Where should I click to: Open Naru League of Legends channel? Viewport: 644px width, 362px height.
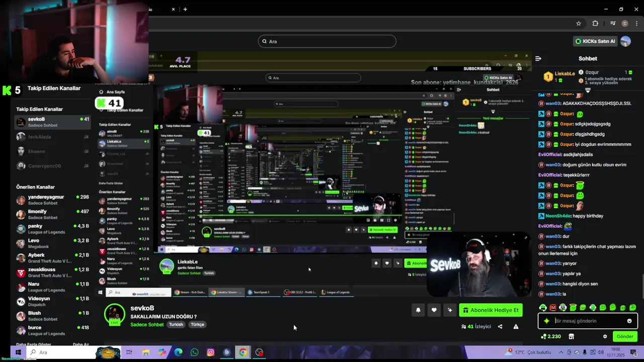(x=52, y=287)
